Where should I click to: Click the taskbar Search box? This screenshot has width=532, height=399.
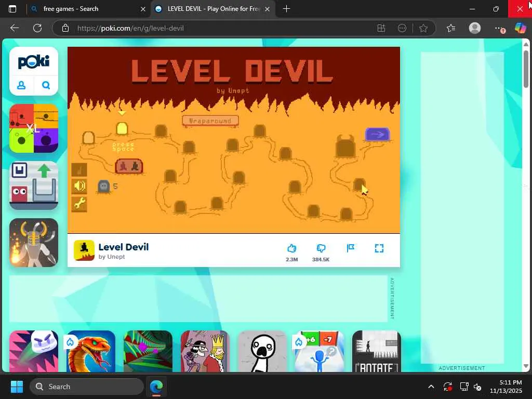pos(87,387)
